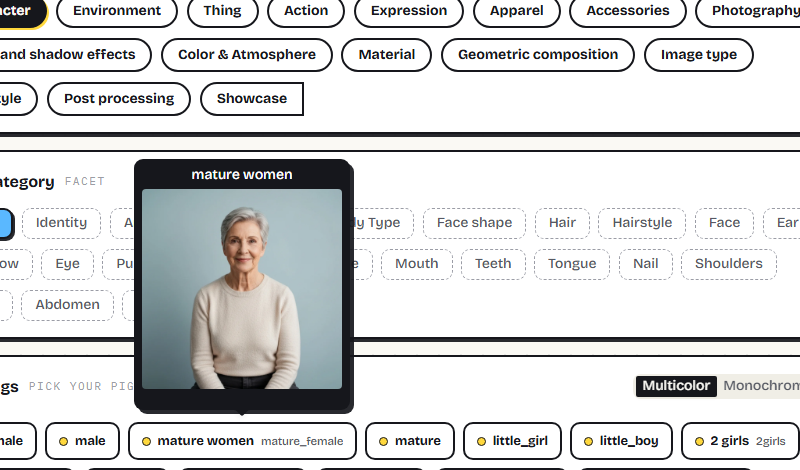The height and width of the screenshot is (470, 800).
Task: Click the Color & Atmosphere button
Action: (x=247, y=55)
